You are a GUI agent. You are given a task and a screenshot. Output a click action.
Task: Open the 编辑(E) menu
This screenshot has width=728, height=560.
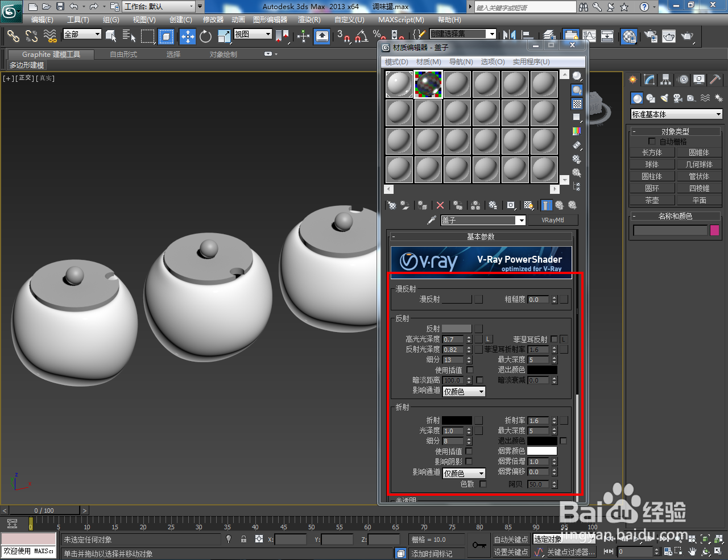pos(43,20)
